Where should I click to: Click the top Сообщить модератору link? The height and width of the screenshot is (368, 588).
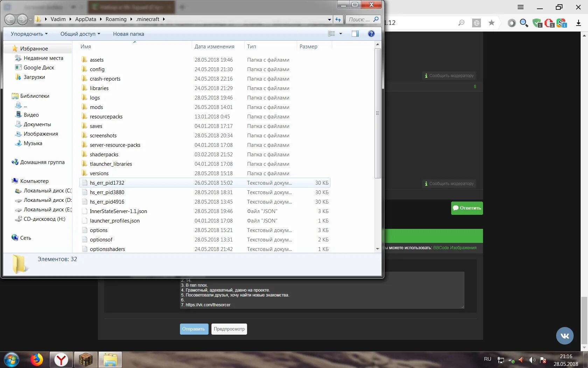pos(449,76)
